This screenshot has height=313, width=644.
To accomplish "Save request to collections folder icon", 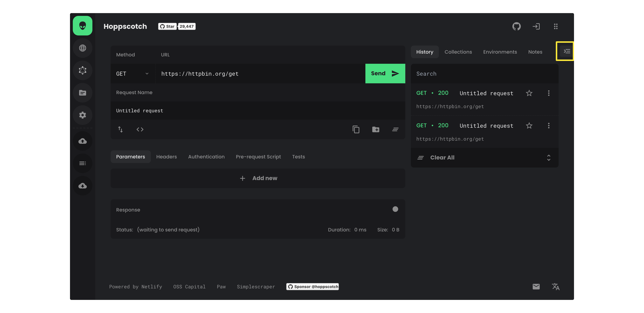I will (376, 129).
